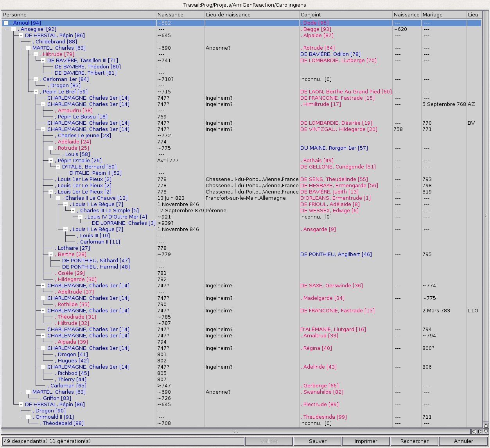This screenshot has width=490, height=448.
Task: Click the scroll up arrow of vertical scrollbar
Action: point(486,425)
